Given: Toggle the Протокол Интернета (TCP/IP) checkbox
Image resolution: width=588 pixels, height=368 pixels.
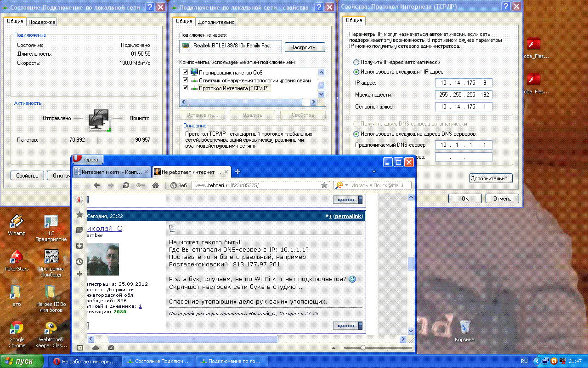Looking at the screenshot, I should tap(186, 88).
